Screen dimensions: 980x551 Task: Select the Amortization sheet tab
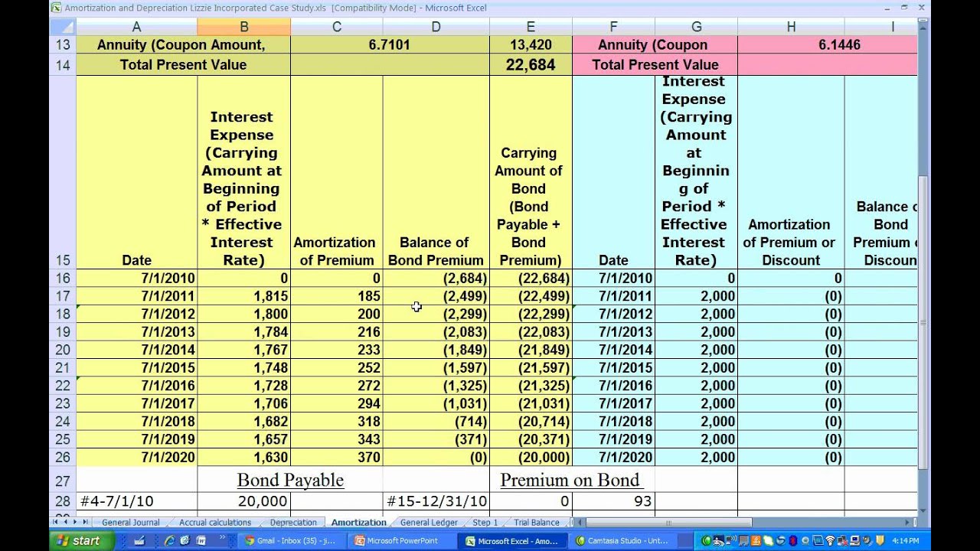coord(358,523)
